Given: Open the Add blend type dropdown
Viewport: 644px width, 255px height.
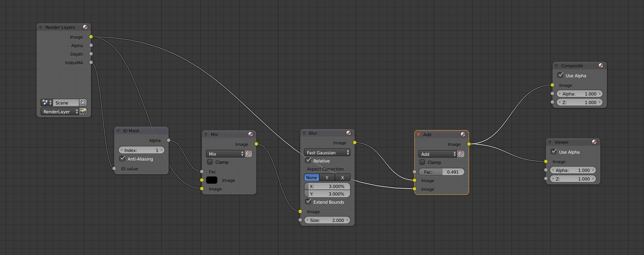Looking at the screenshot, I should coord(438,154).
